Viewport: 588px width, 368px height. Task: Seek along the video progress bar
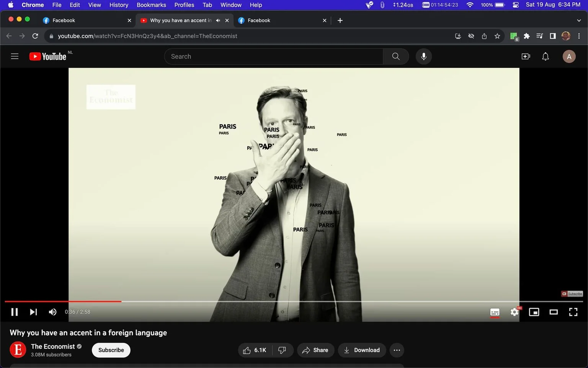pyautogui.click(x=294, y=302)
